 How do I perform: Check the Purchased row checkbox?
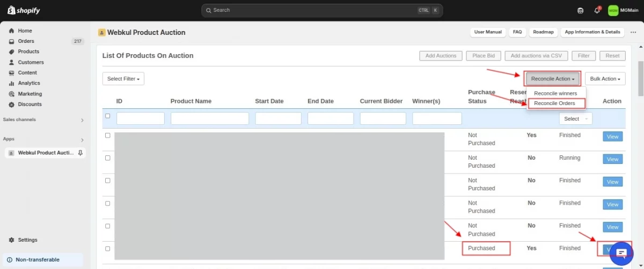point(108,249)
